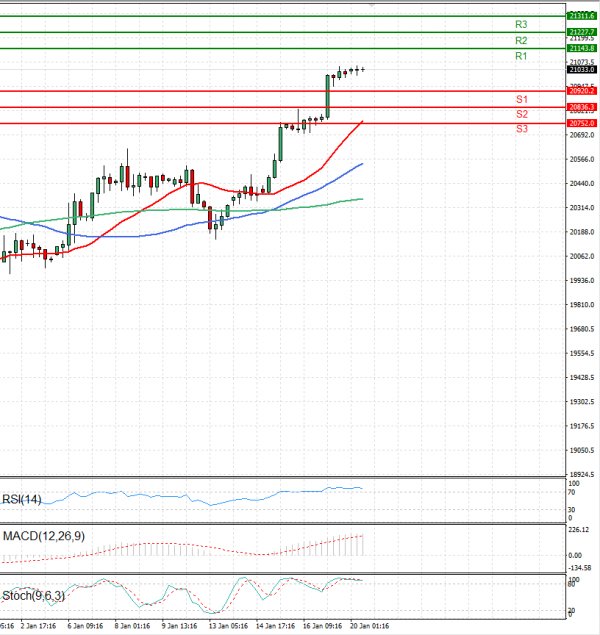
Task: Click the R2 resistance label
Action: [521, 40]
